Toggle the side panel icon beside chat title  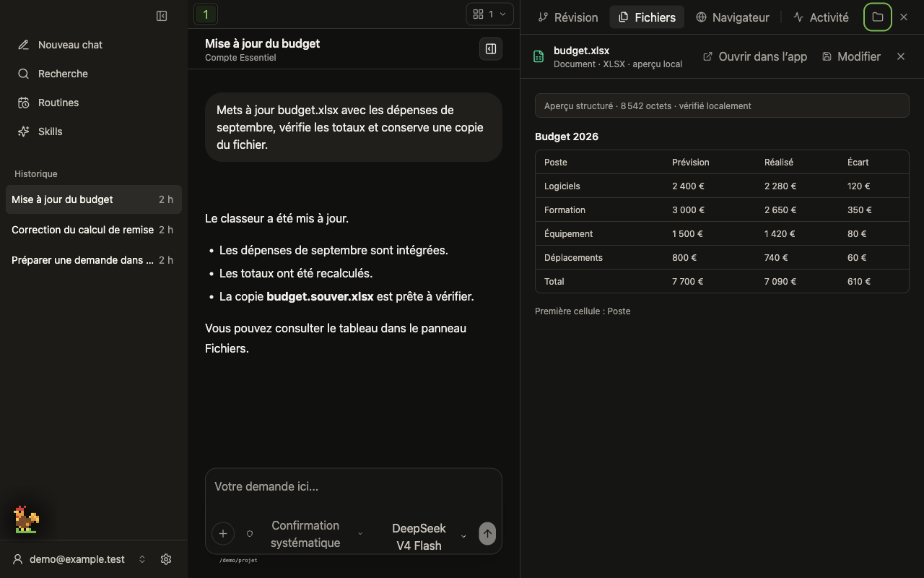(491, 49)
